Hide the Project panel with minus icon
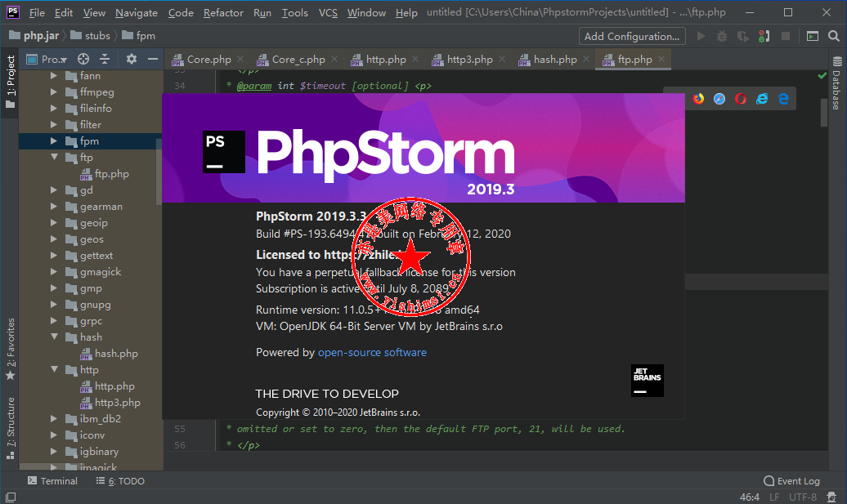Image resolution: width=847 pixels, height=504 pixels. point(153,60)
